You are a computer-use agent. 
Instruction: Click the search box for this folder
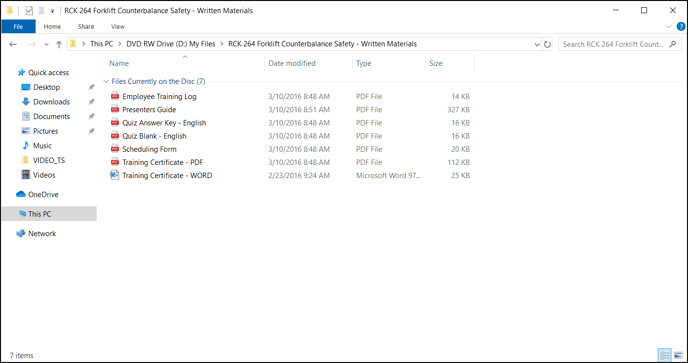(x=620, y=44)
